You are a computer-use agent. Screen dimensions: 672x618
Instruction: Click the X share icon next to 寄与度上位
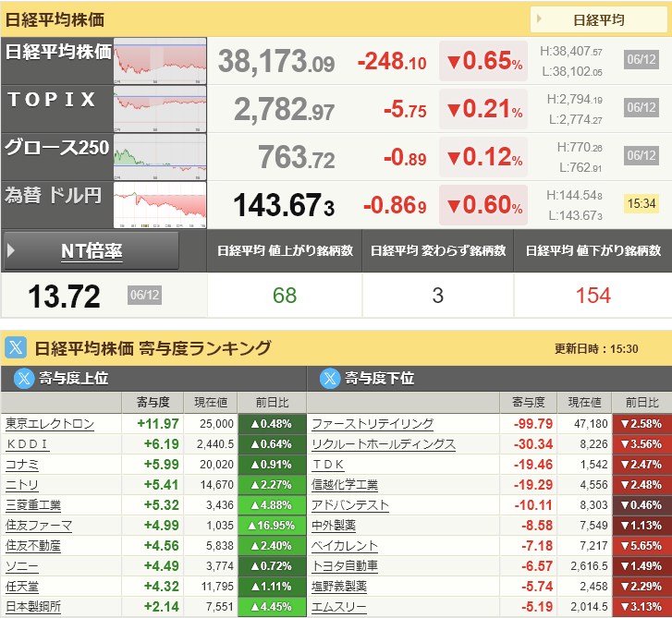point(24,379)
